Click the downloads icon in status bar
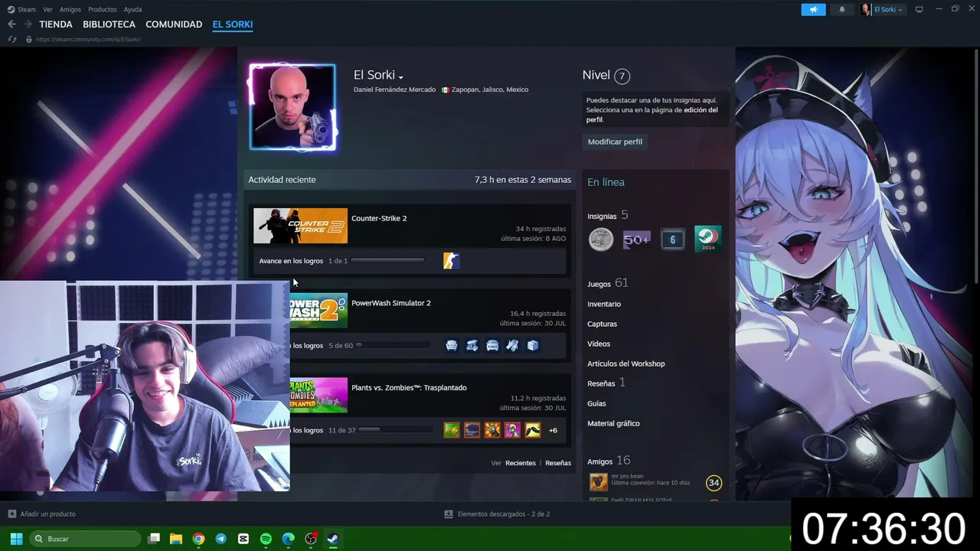Image resolution: width=980 pixels, height=551 pixels. tap(449, 514)
